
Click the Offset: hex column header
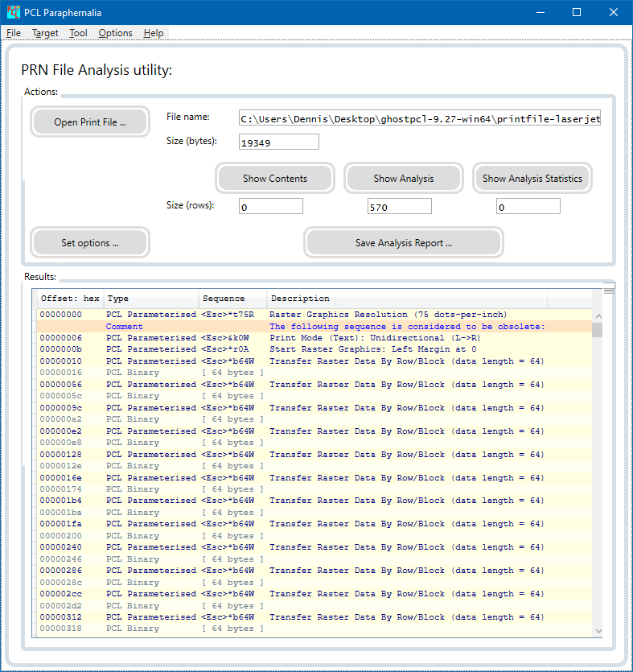click(70, 299)
